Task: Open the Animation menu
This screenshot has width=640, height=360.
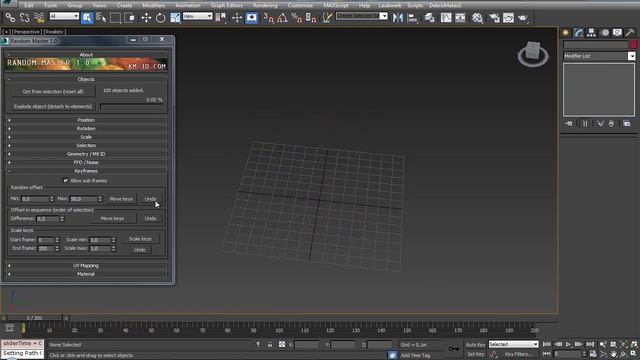Action: [188, 5]
